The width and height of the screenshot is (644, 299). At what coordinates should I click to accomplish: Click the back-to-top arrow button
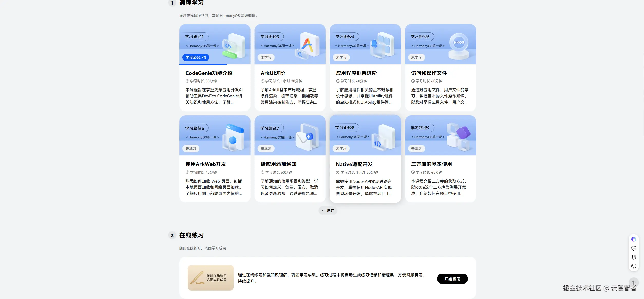click(633, 282)
